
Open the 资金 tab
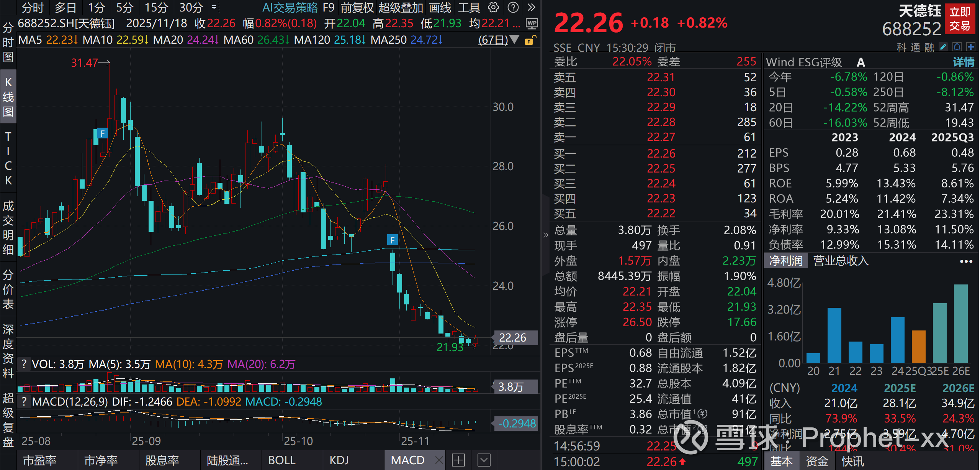point(817,461)
